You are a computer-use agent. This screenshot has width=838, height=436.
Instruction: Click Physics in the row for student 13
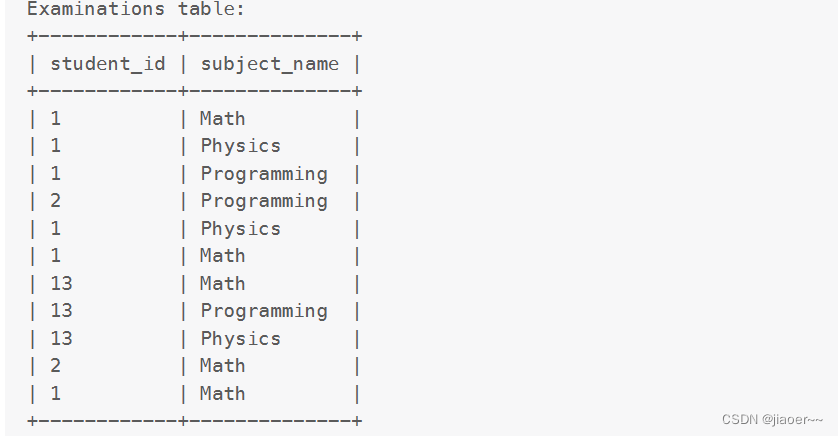tap(240, 339)
